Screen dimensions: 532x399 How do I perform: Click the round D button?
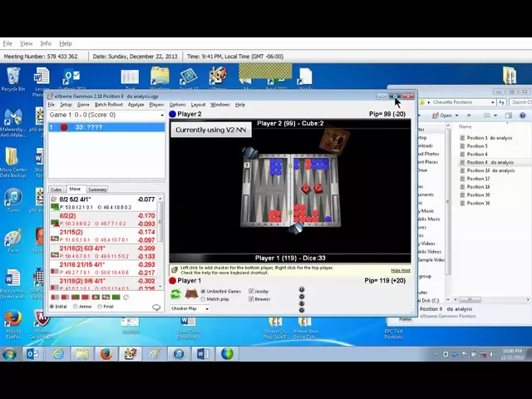click(302, 297)
